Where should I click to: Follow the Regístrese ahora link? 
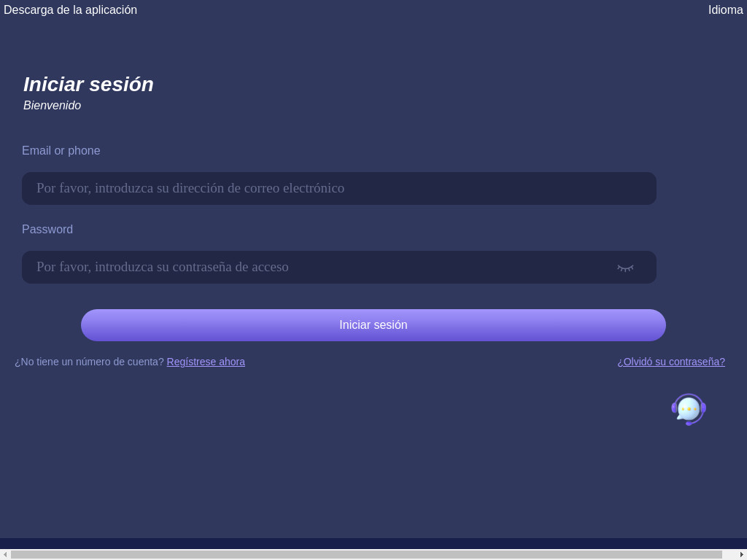[x=206, y=362]
